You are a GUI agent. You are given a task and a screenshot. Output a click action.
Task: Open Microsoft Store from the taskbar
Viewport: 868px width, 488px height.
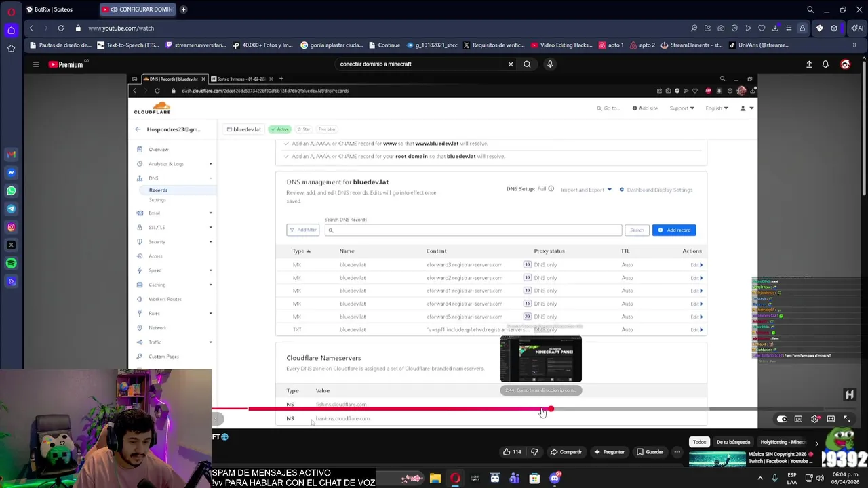tap(534, 479)
